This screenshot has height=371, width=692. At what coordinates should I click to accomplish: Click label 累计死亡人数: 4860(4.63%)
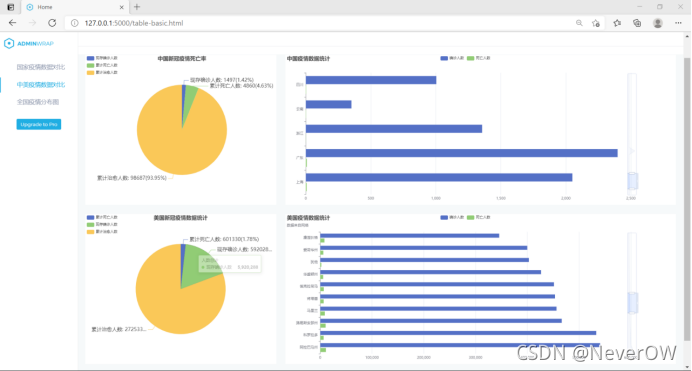241,86
